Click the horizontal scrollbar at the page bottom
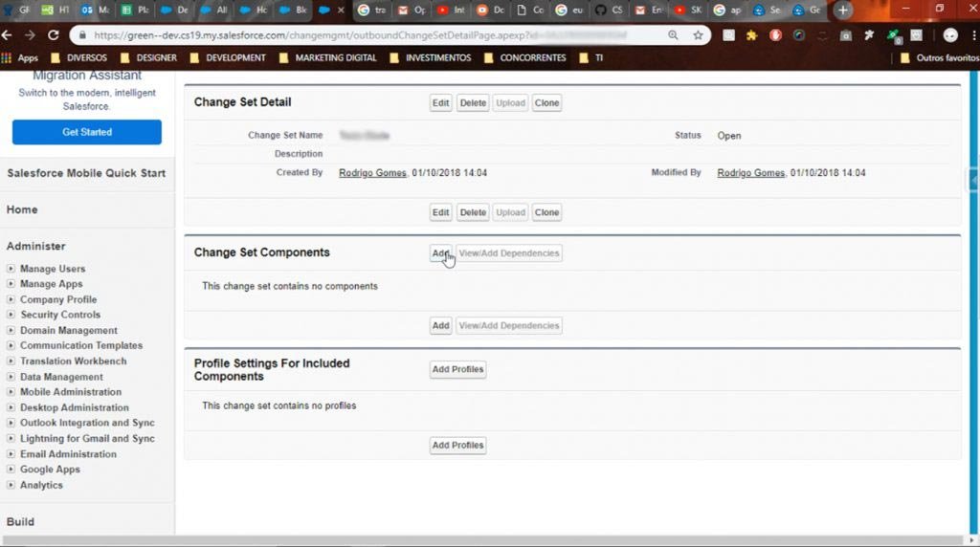 click(482, 540)
